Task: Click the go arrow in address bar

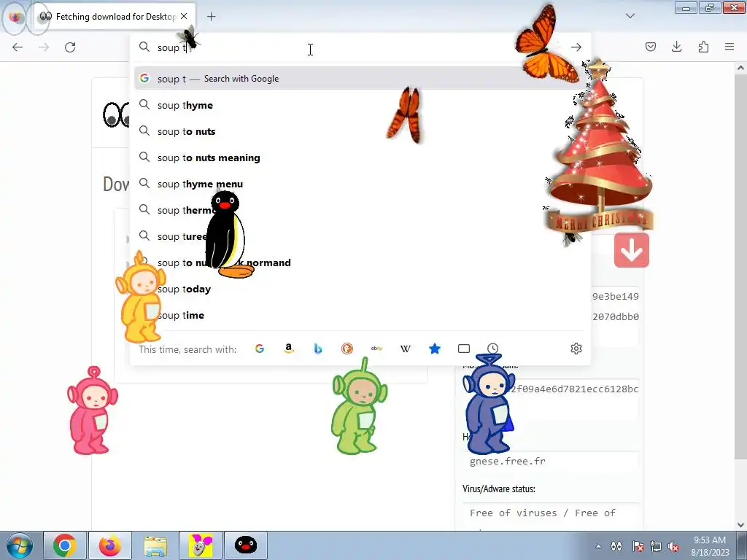Action: (576, 47)
